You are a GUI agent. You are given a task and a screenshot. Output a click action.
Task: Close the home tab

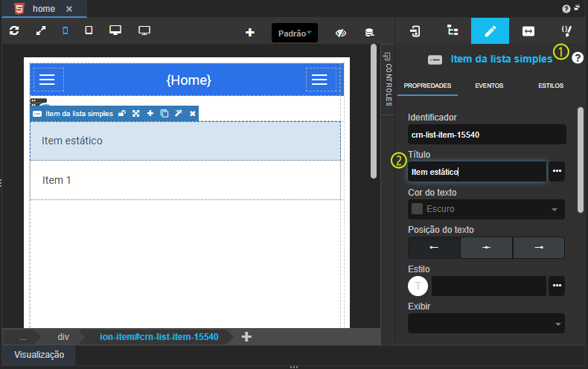tap(69, 9)
